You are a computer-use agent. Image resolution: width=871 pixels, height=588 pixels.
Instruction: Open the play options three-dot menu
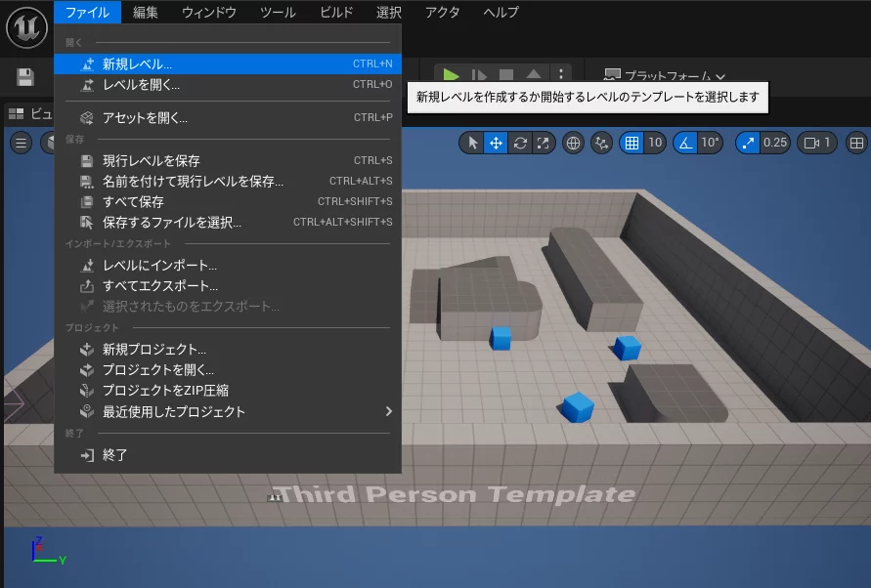click(560, 75)
